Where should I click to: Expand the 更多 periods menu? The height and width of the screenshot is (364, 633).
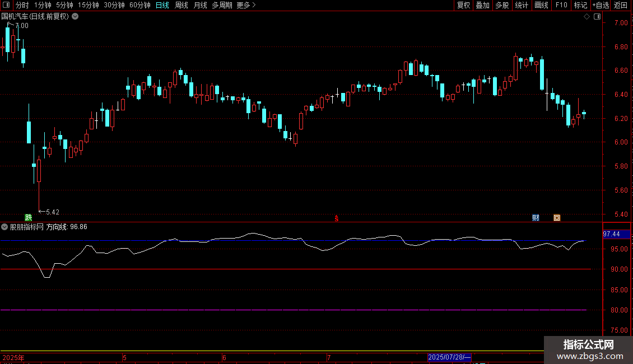click(x=246, y=5)
